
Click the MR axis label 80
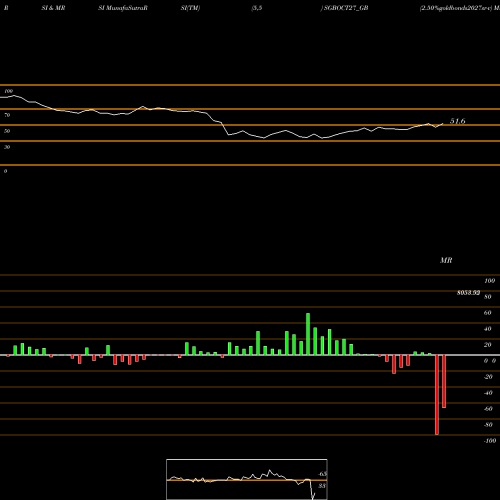[x=488, y=297]
